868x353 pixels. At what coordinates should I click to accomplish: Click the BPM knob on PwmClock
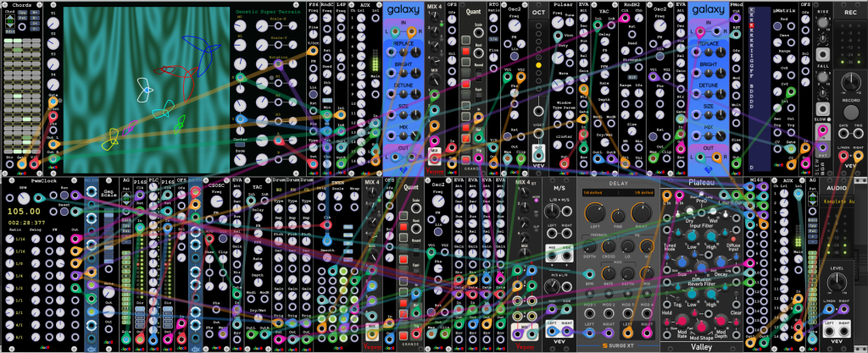click(23, 197)
